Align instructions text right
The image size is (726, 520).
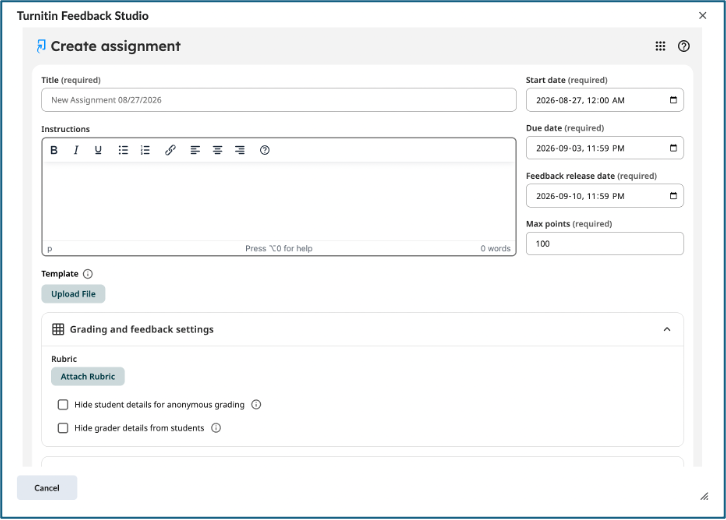240,150
